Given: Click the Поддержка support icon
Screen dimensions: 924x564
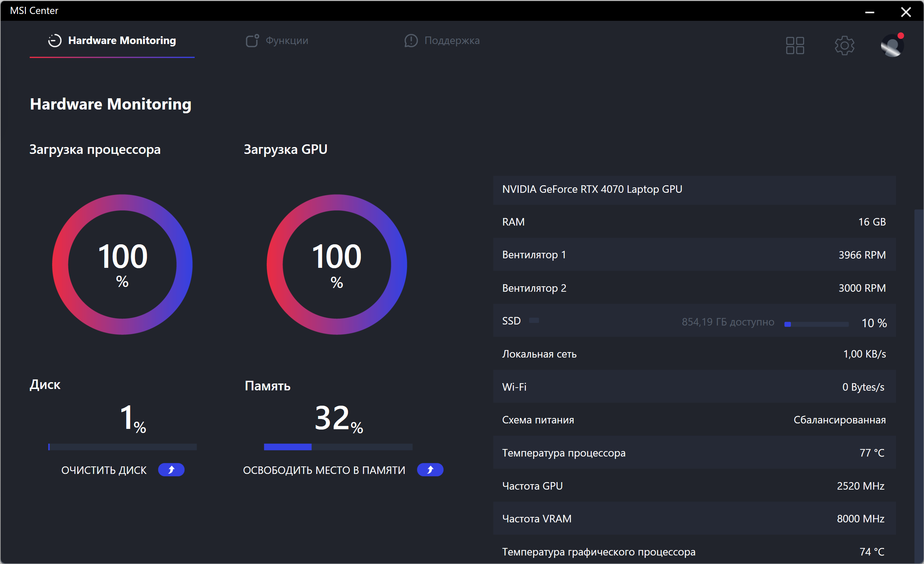Looking at the screenshot, I should (411, 41).
